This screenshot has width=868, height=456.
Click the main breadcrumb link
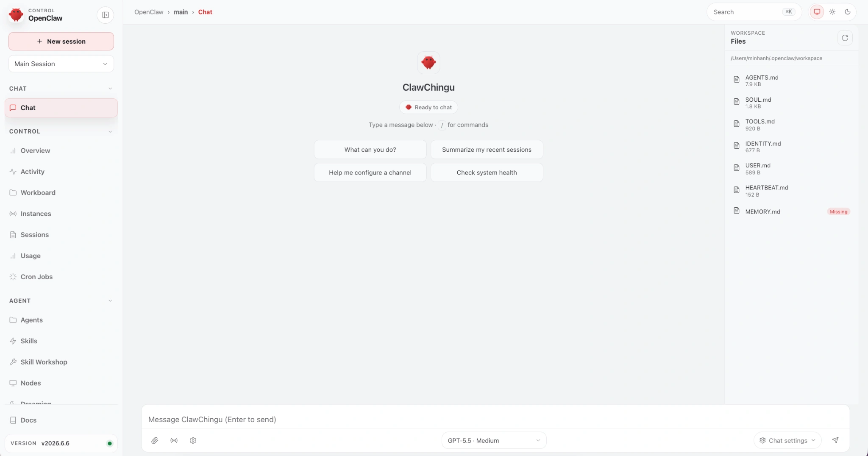181,12
